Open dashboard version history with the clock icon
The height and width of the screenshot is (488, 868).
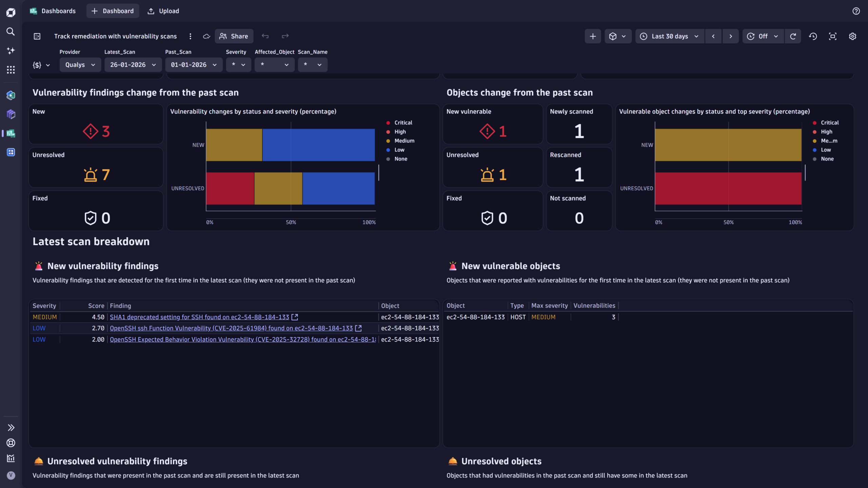coord(813,36)
